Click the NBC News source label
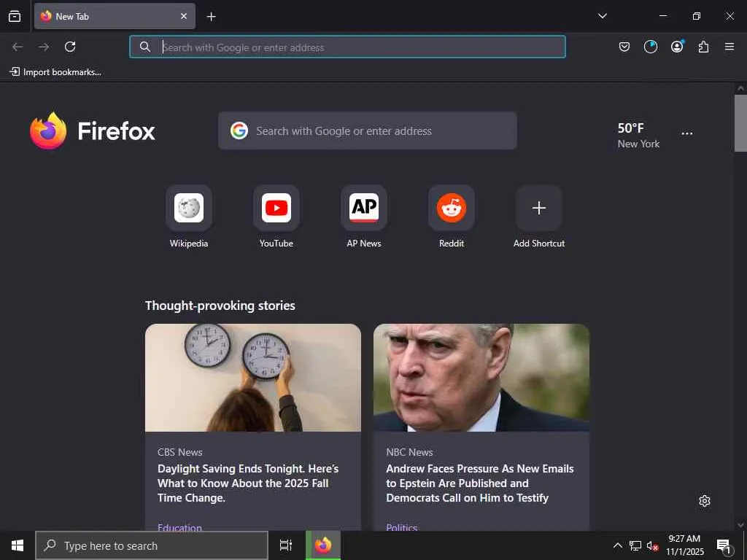 [409, 452]
